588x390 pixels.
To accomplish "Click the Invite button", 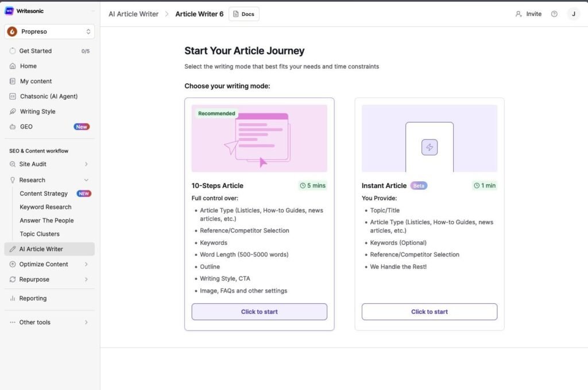I will coord(528,14).
